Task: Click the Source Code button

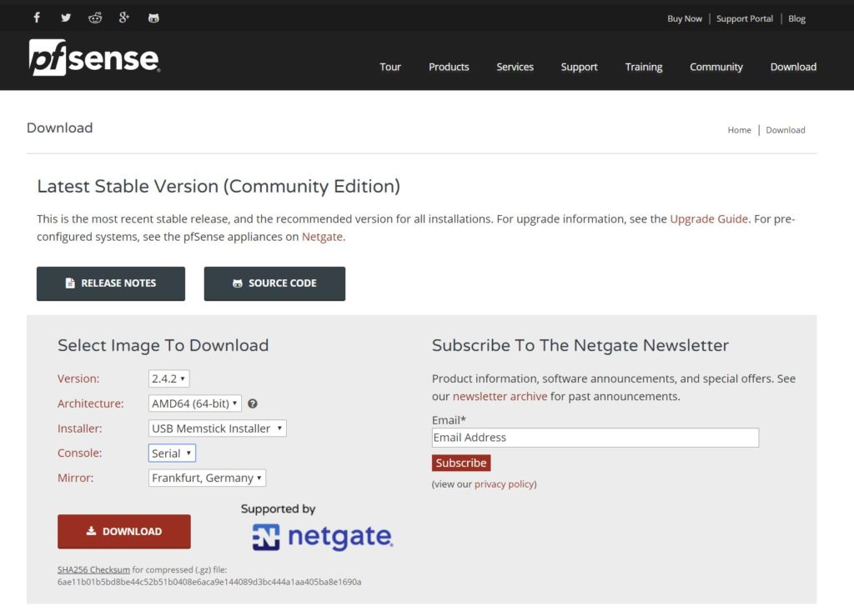Action: (x=274, y=283)
